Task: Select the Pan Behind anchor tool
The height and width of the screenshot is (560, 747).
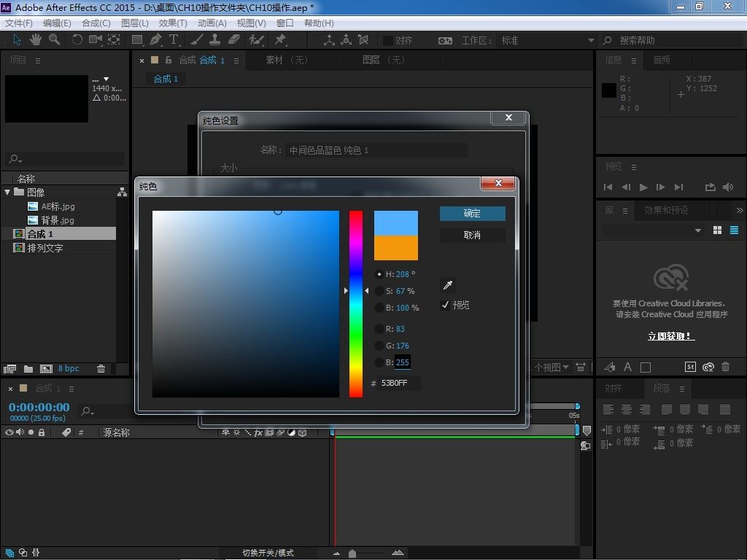Action: pos(114,39)
